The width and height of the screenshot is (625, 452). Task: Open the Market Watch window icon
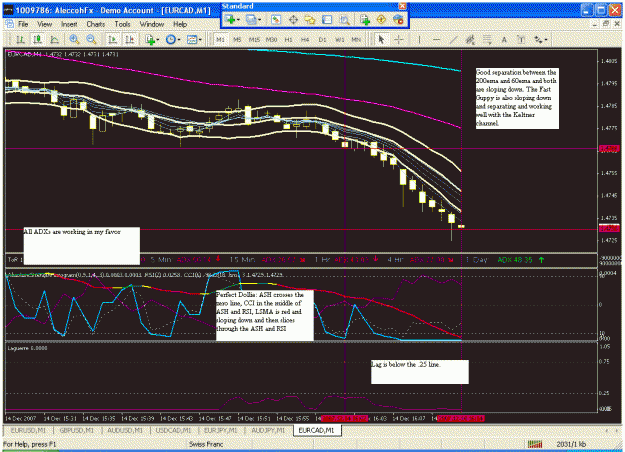pyautogui.click(x=276, y=20)
